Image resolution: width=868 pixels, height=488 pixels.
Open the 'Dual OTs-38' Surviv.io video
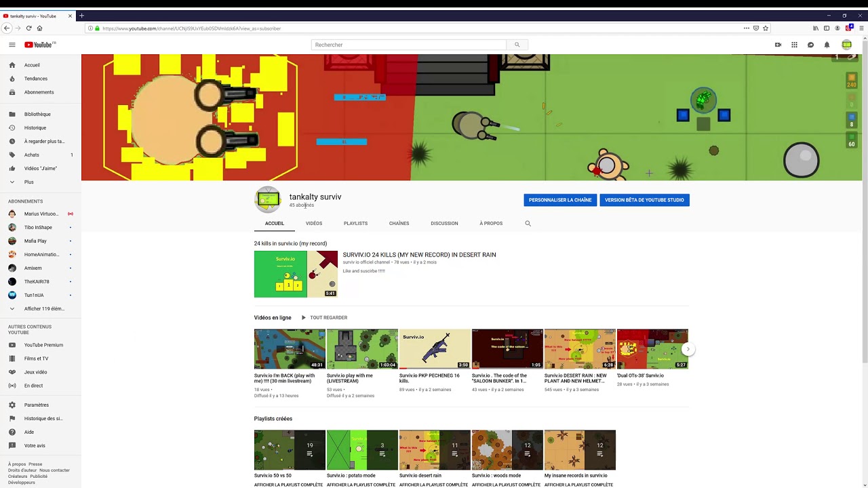pyautogui.click(x=652, y=349)
